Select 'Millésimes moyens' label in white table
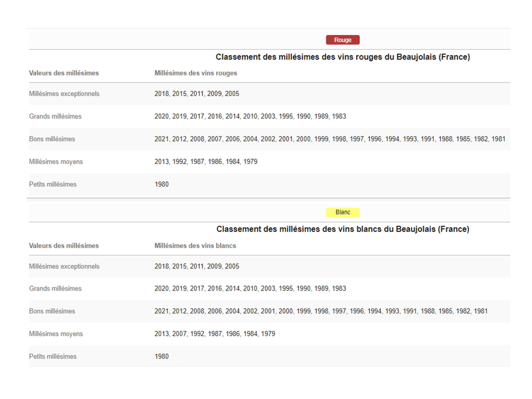532x399 pixels. click(x=56, y=334)
